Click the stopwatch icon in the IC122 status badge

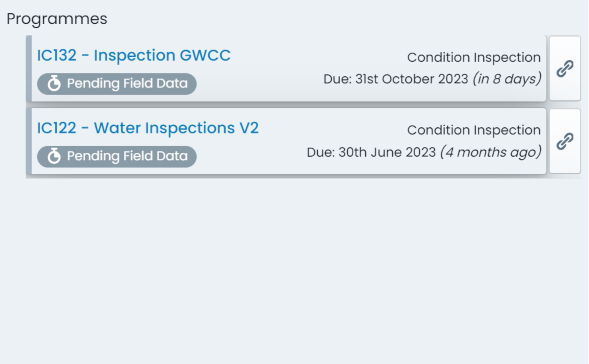point(54,156)
